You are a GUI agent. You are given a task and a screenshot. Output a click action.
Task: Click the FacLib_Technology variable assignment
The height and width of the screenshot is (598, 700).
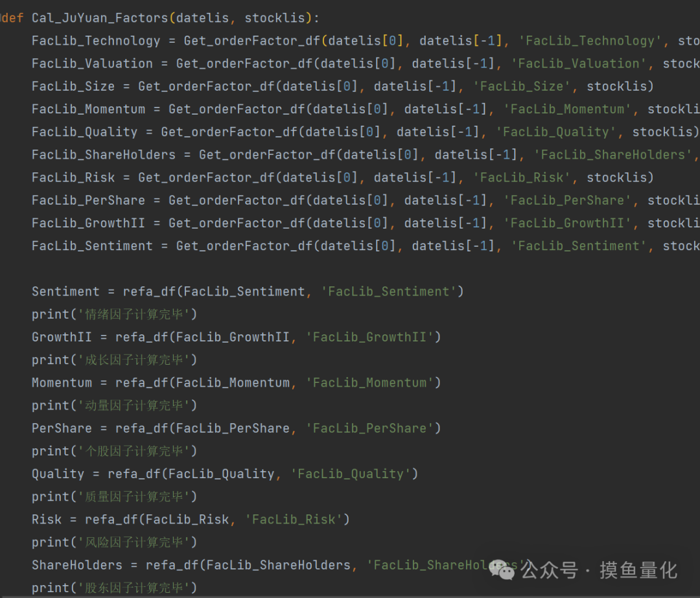95,41
